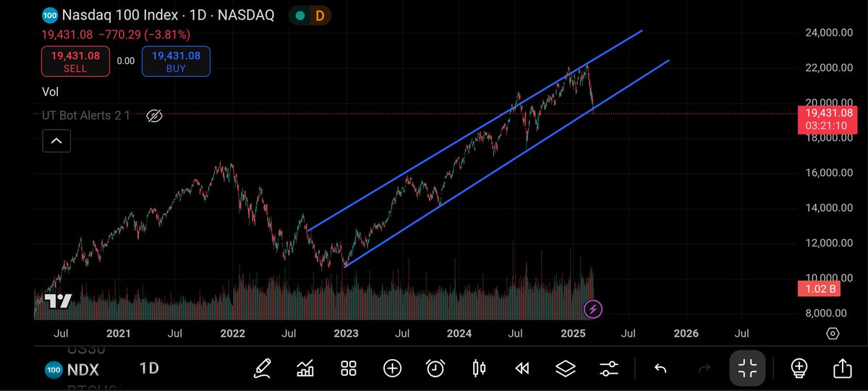
Task: Tap the 2023 time axis label
Action: tap(346, 334)
